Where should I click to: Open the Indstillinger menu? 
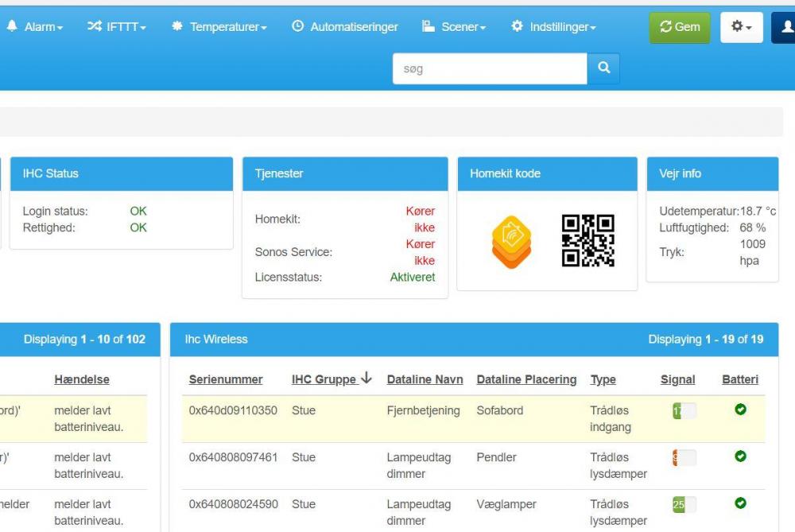pos(553,27)
